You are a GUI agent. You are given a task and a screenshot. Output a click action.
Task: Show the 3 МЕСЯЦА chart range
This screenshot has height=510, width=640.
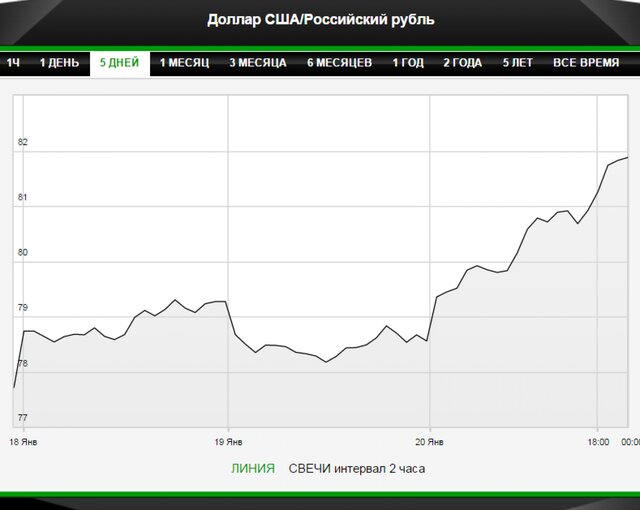[x=257, y=63]
